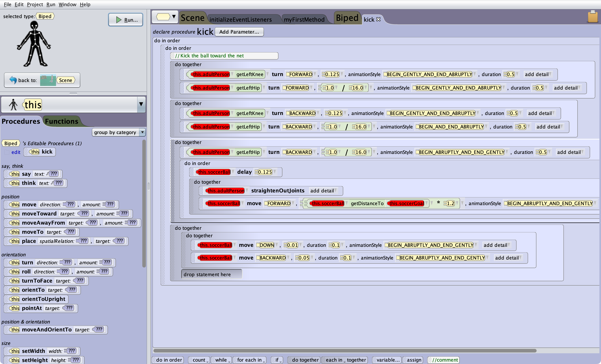Open the FORWARD direction dropdown in the first turn statement
The width and height of the screenshot is (601, 364).
(x=315, y=74)
